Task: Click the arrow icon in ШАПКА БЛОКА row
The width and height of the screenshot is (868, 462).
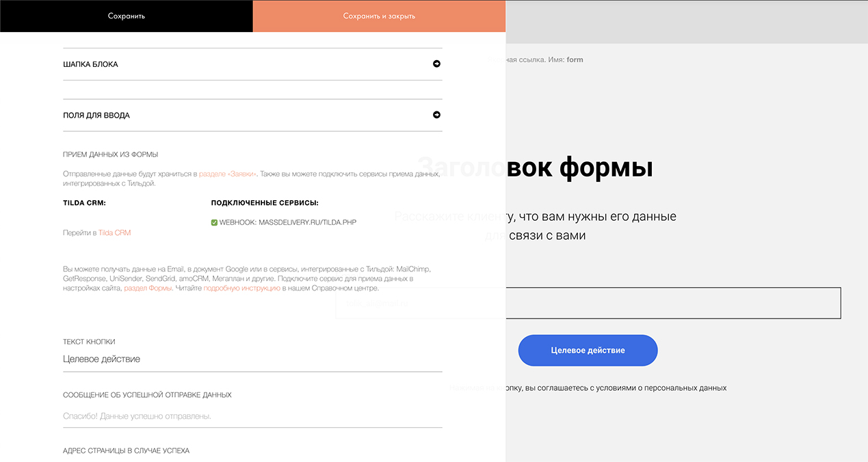Action: 436,64
